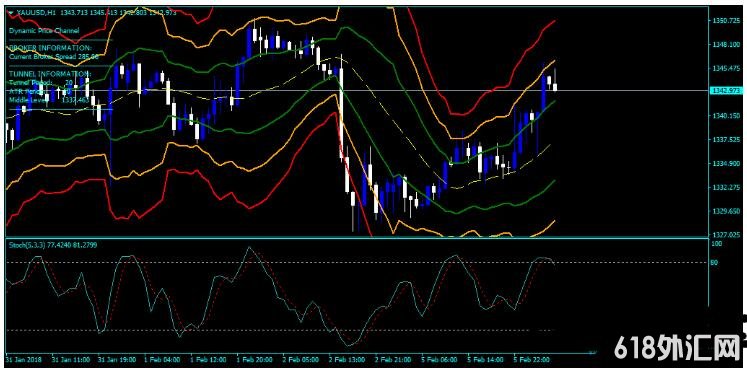747x372 pixels.
Task: Click the 1 Feb 12:00 time label
Action: pos(210,359)
